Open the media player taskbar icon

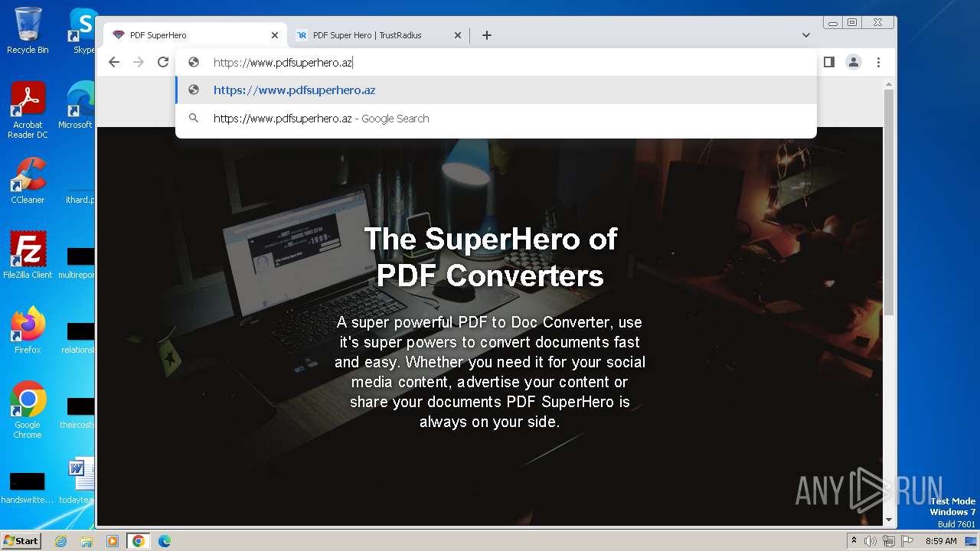tap(113, 541)
